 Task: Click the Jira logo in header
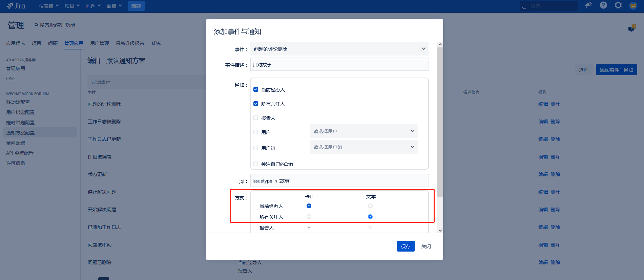click(16, 6)
